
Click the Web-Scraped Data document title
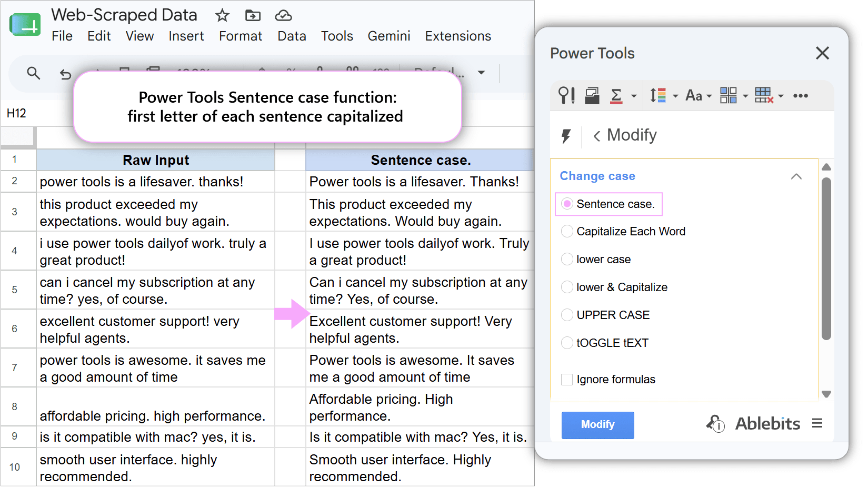[x=124, y=15]
